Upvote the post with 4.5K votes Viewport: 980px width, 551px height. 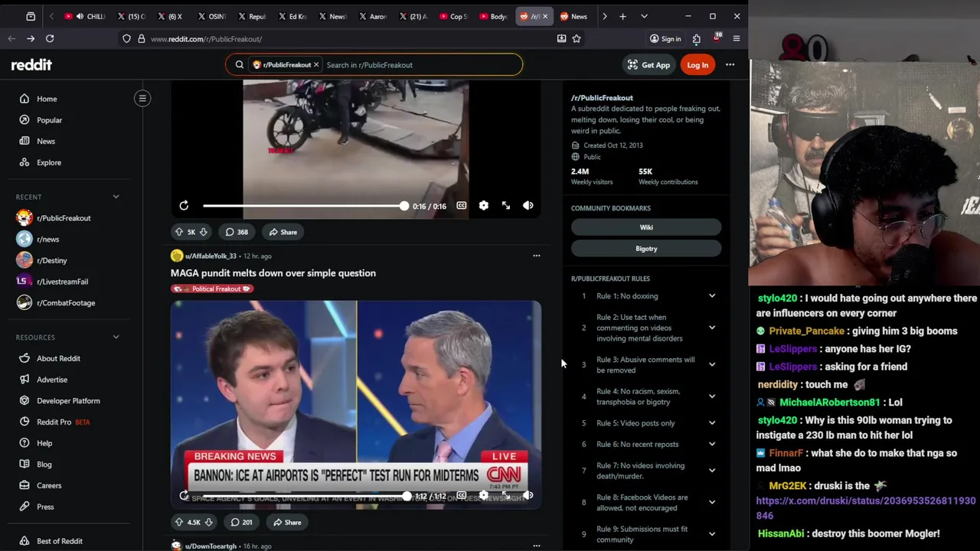179,522
